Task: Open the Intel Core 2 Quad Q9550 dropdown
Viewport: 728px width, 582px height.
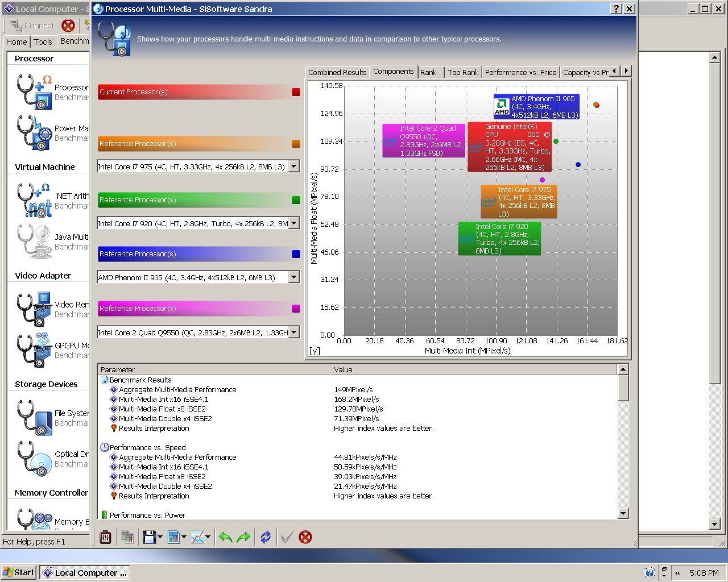Action: coord(293,332)
